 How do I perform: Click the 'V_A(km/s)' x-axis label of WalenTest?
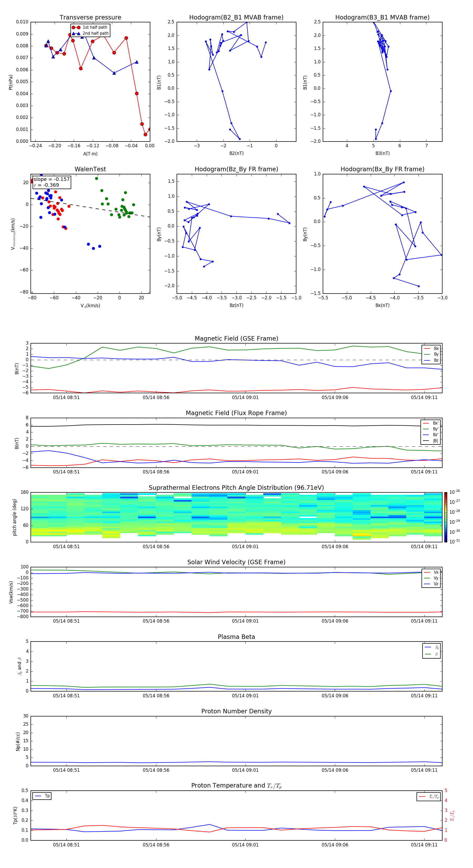[90, 306]
